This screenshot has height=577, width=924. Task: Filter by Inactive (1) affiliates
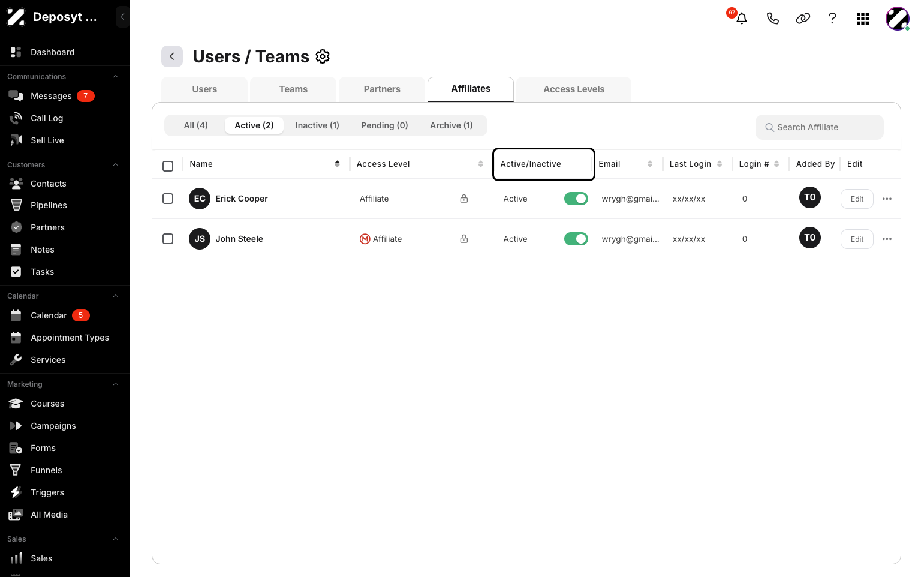tap(317, 125)
